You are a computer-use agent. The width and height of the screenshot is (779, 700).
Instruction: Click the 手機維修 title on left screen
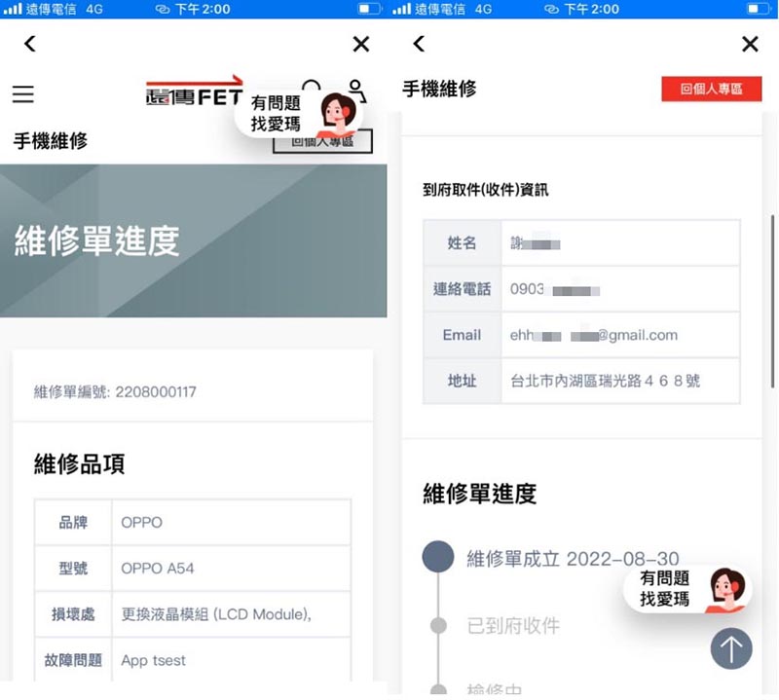pos(51,141)
